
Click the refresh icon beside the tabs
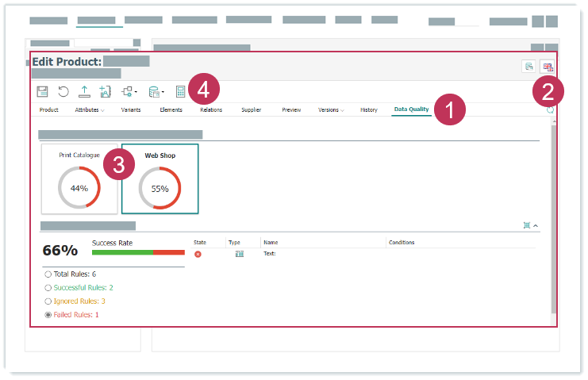tap(550, 111)
